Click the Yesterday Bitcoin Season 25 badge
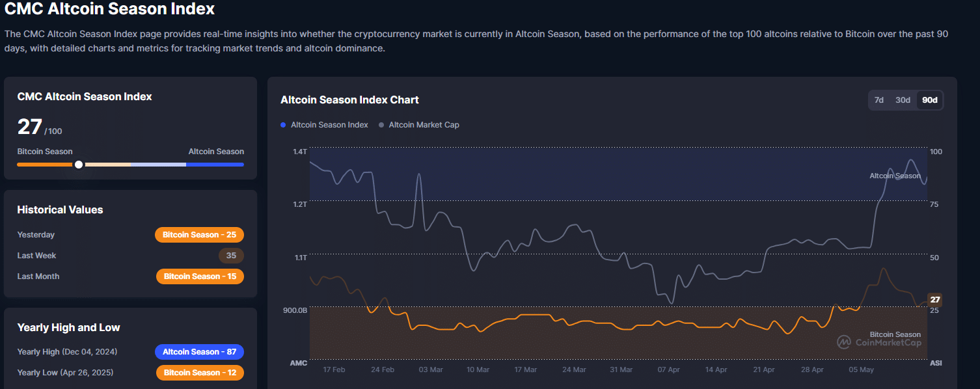The image size is (980, 389). click(199, 235)
